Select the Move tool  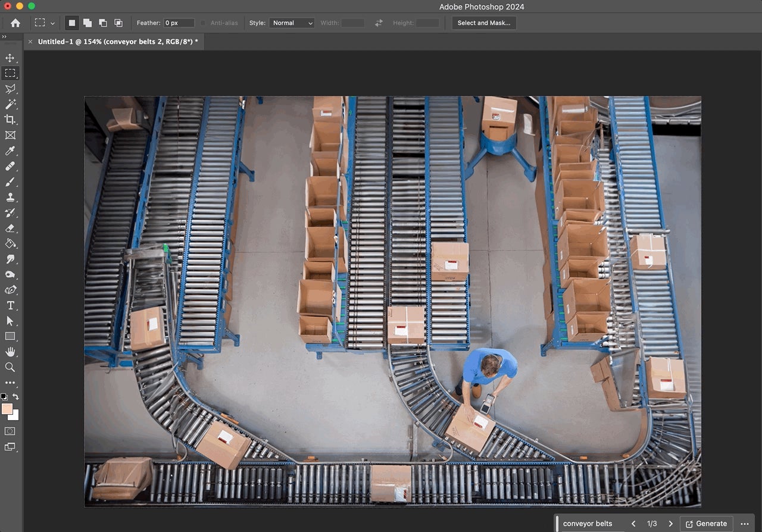pyautogui.click(x=10, y=58)
